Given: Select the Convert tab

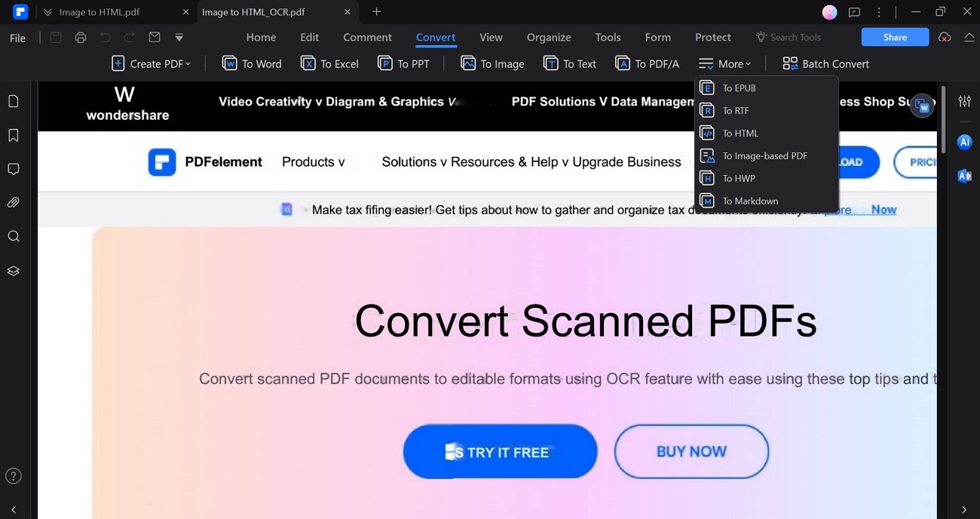Looking at the screenshot, I should 436,37.
